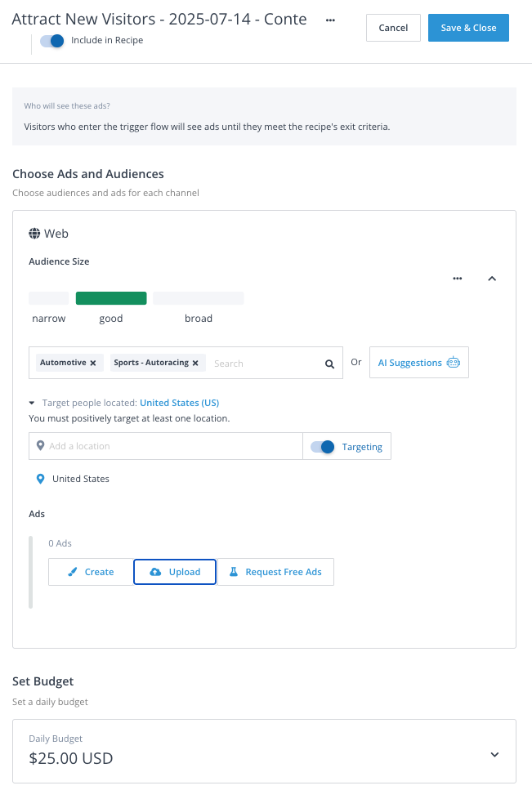Remove the Sports - Autoracing audience tag
Viewport: 532px width, 799px height.
195,363
